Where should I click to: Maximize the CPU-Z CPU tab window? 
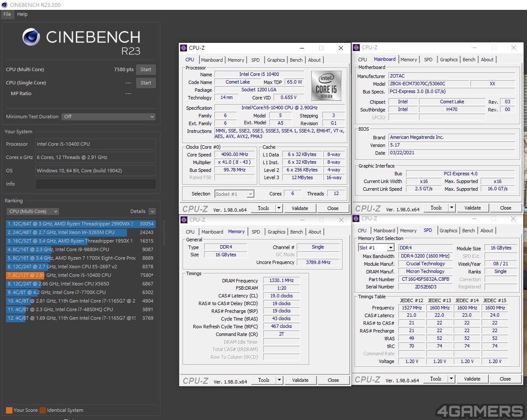321,48
